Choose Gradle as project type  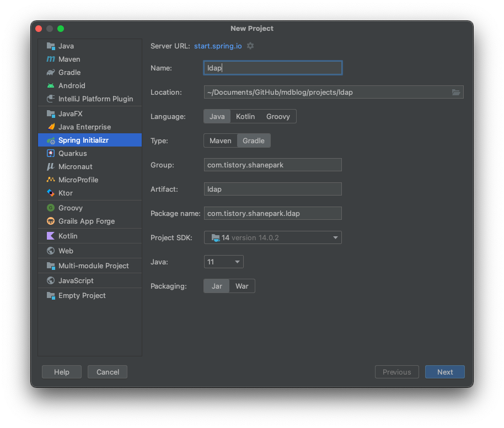click(254, 140)
